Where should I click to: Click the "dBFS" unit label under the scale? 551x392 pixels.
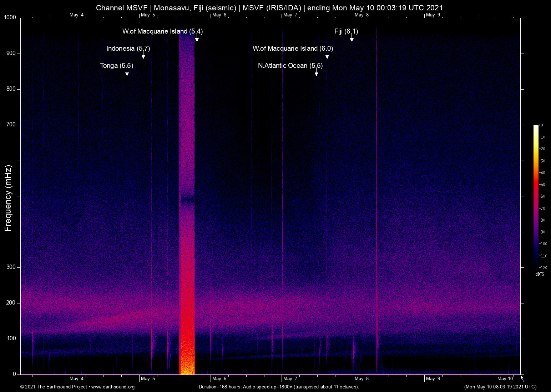540,274
